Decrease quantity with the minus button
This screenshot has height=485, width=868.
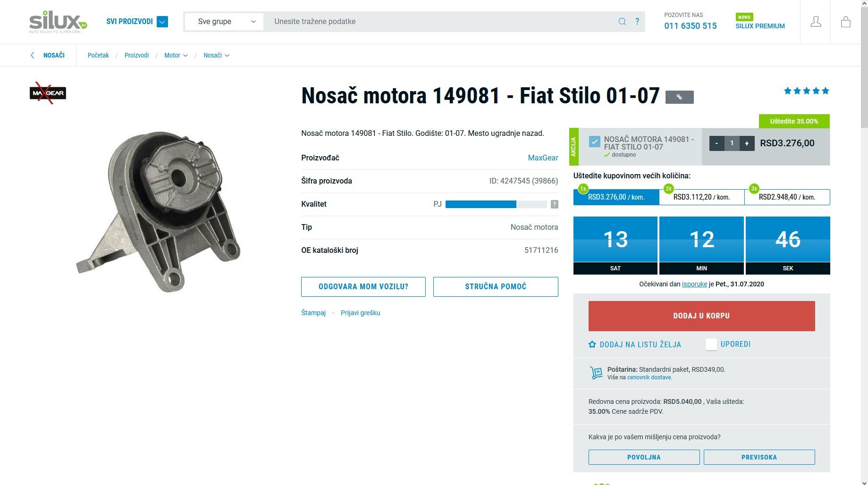pyautogui.click(x=716, y=143)
